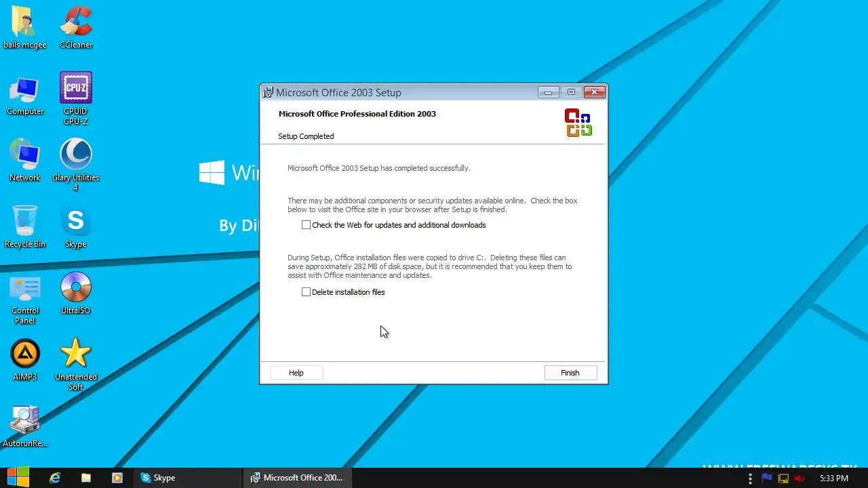This screenshot has width=868, height=488.
Task: Open the Action Center flag icon
Action: tap(767, 478)
